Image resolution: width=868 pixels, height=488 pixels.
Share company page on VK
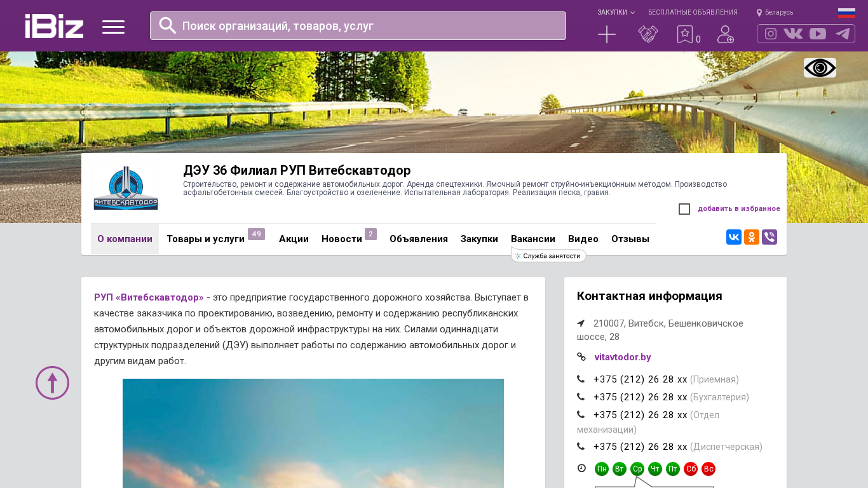734,237
